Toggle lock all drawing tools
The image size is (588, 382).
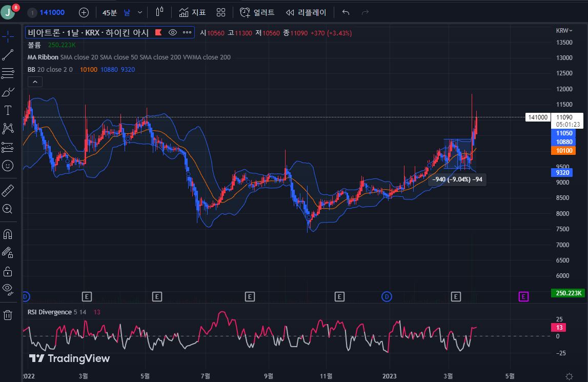tap(8, 271)
